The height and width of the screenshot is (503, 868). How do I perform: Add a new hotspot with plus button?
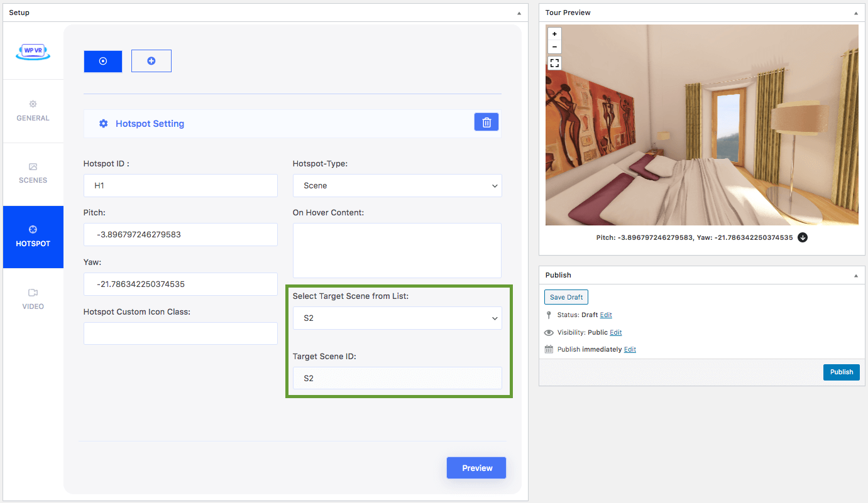(x=151, y=61)
